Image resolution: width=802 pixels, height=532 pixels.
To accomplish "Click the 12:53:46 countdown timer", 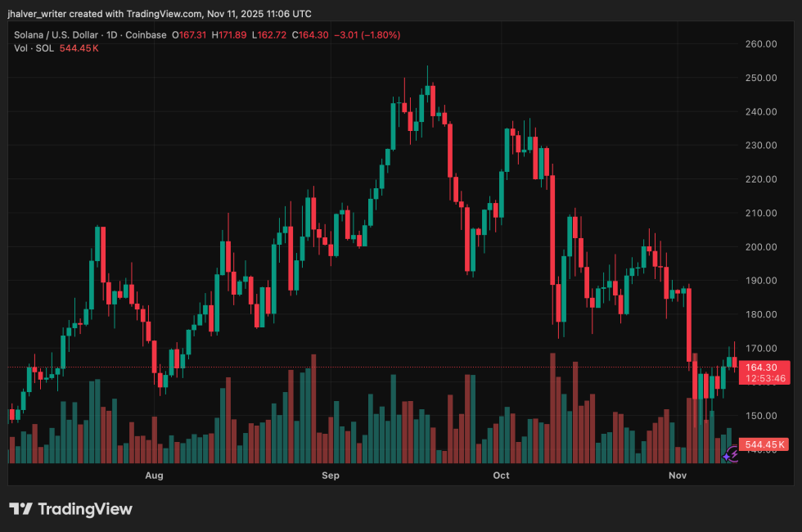I will click(764, 377).
